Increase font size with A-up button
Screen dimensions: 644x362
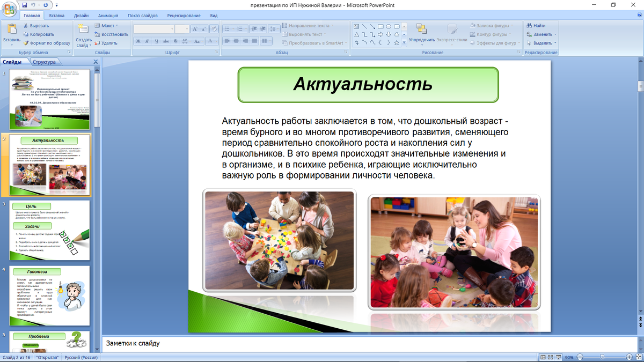coord(195,29)
